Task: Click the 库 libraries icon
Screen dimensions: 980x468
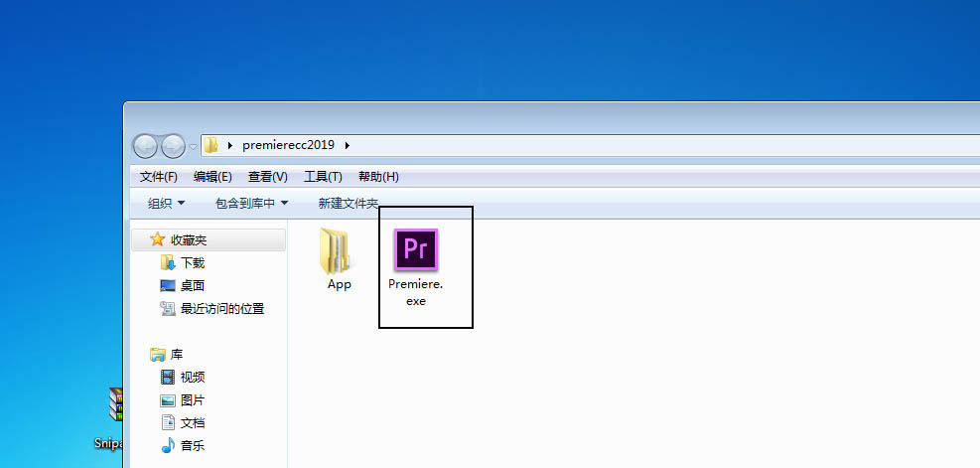Action: pos(158,355)
